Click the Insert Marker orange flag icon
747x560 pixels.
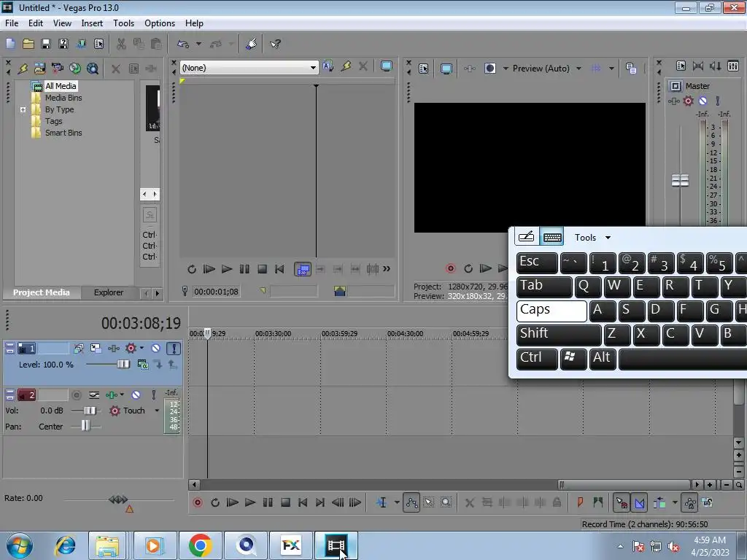[580, 502]
